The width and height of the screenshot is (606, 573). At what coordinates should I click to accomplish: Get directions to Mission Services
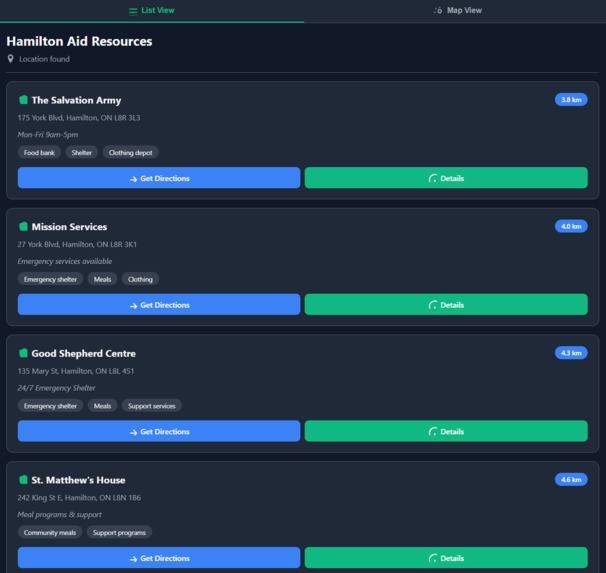[159, 305]
